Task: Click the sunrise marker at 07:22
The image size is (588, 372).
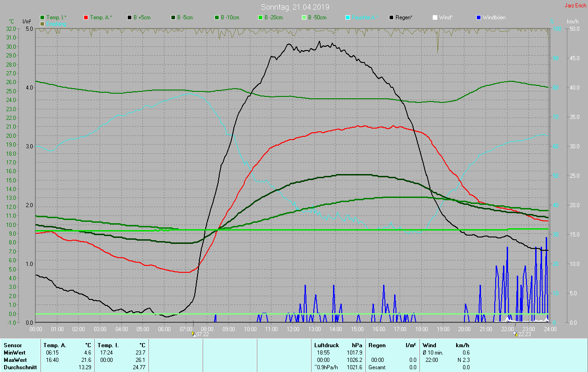Action: pyautogui.click(x=193, y=334)
